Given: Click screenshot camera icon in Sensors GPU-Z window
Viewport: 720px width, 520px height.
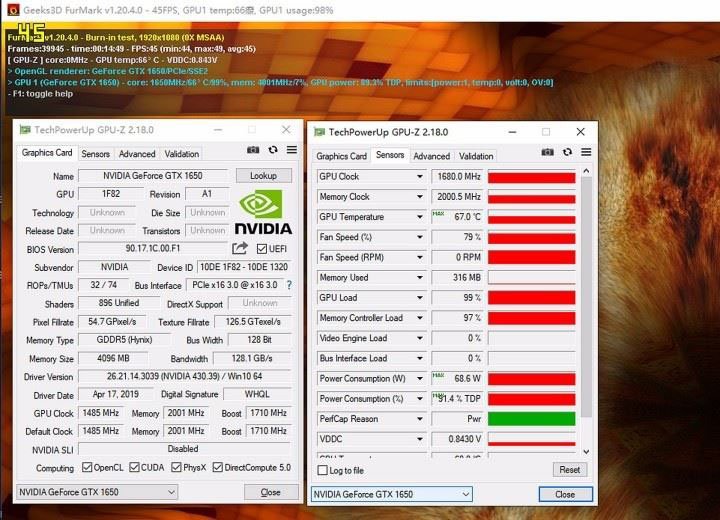Looking at the screenshot, I should (x=547, y=152).
